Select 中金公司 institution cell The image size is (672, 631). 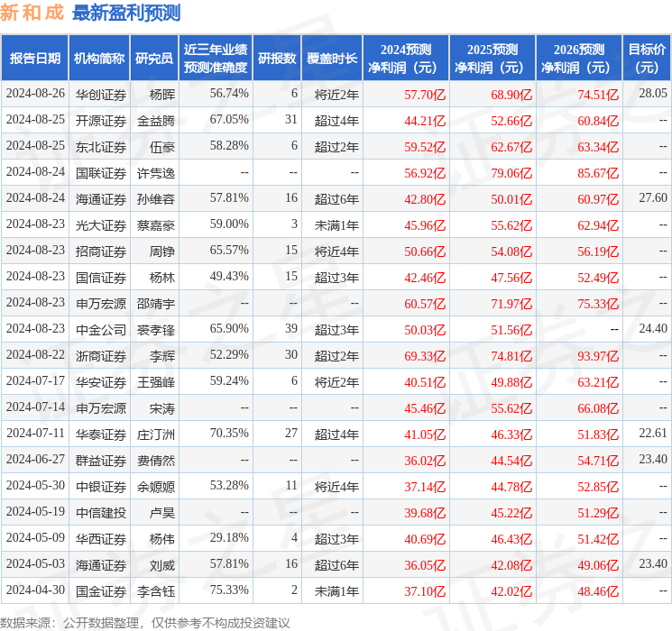101,330
